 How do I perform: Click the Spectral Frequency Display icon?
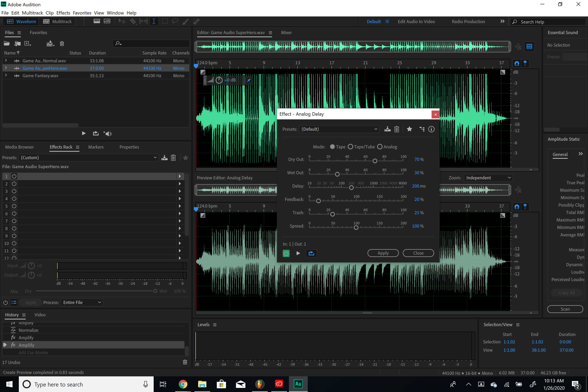[97, 21]
